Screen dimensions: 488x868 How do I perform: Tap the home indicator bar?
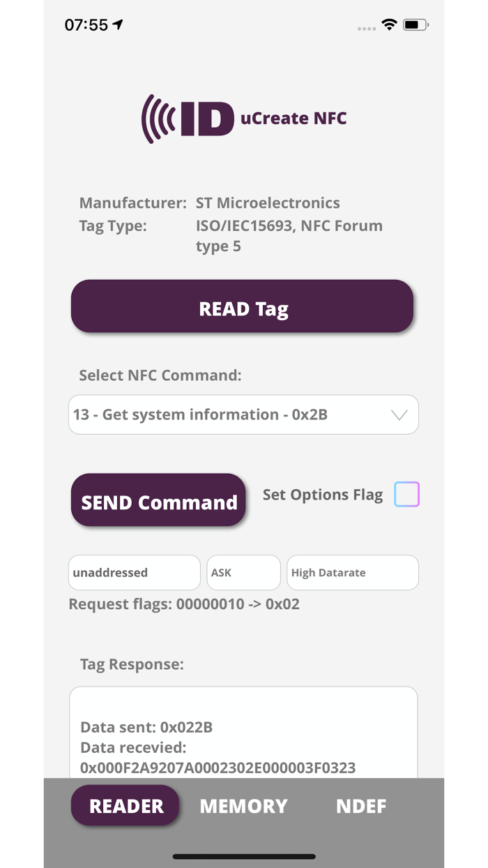[243, 856]
